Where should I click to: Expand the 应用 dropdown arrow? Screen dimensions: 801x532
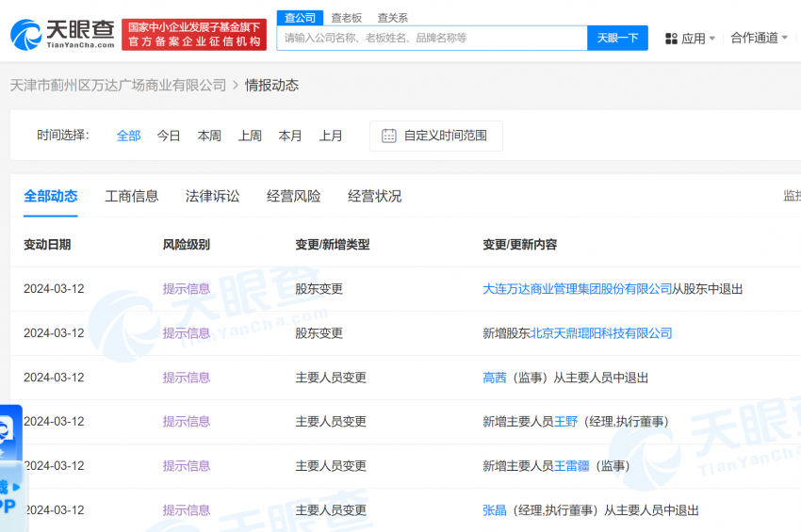pyautogui.click(x=712, y=39)
